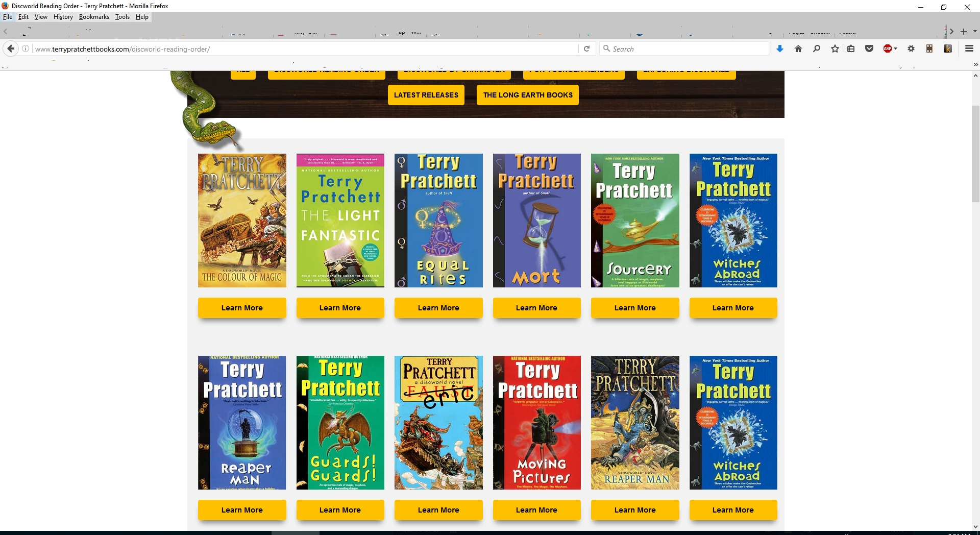Image resolution: width=980 pixels, height=535 pixels.
Task: Show your bookmarks list icon
Action: click(851, 48)
